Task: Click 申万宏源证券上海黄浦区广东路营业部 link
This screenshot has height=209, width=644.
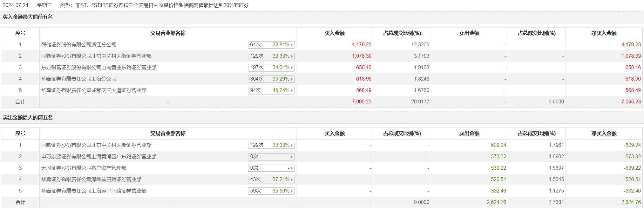Action: tap(99, 157)
